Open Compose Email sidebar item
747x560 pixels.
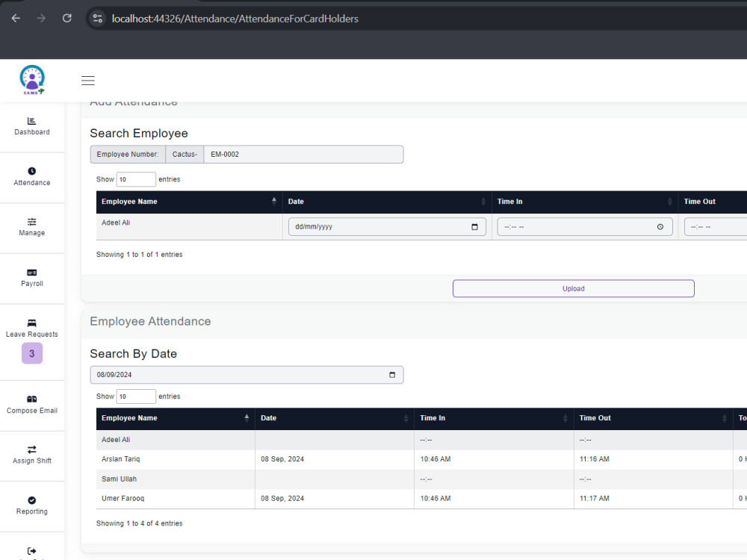click(x=32, y=405)
